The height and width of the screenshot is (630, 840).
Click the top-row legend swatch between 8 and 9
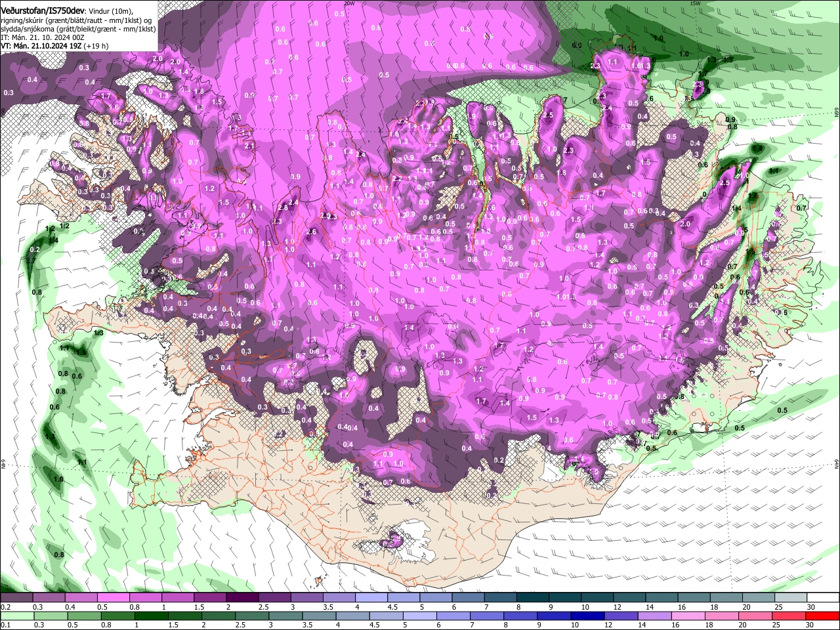click(532, 598)
